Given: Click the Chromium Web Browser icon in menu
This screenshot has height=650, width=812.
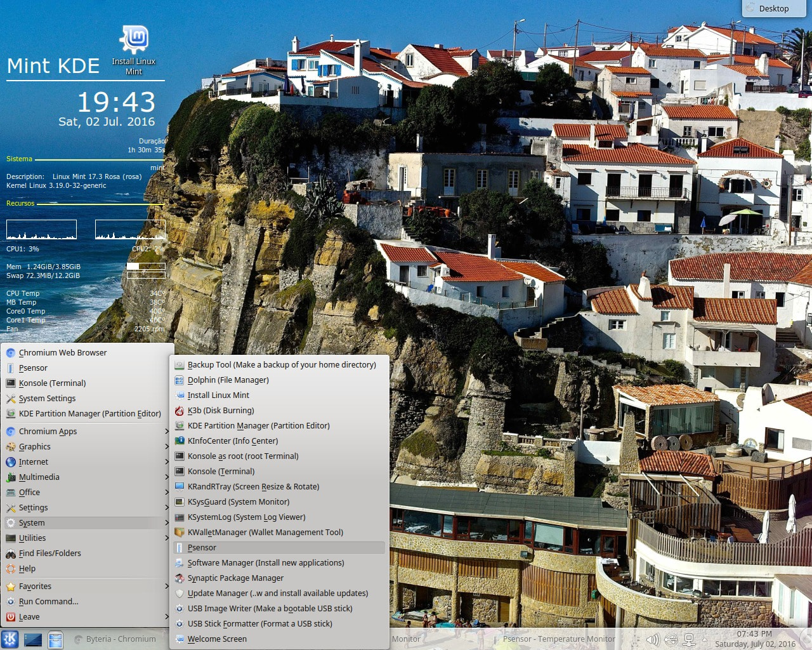Looking at the screenshot, I should [x=11, y=353].
